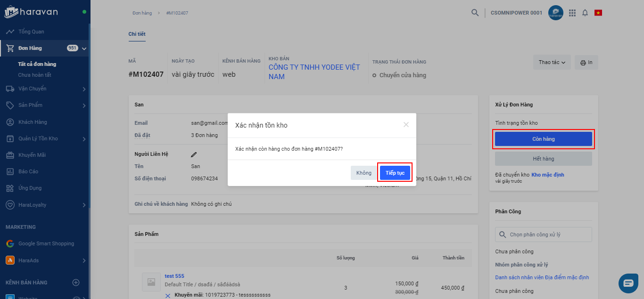This screenshot has height=299, width=644.
Task: Click the Khách Hàng person icon
Action: coord(10,122)
